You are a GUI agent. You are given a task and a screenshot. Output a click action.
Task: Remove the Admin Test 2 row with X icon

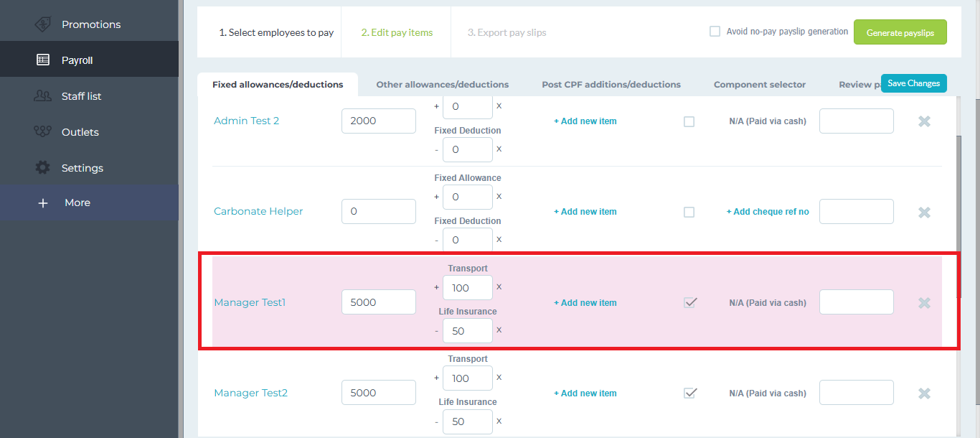pos(924,121)
